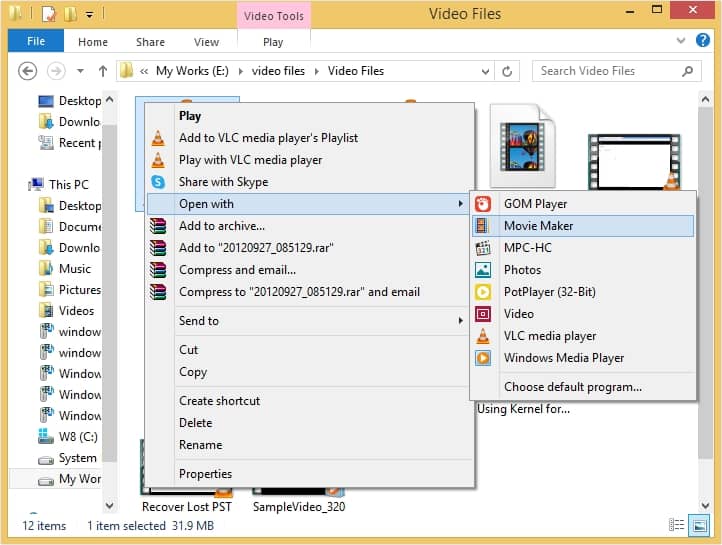Viewport: 722px width, 545px height.
Task: Open recent locations dropdown arrow
Action: 80,71
